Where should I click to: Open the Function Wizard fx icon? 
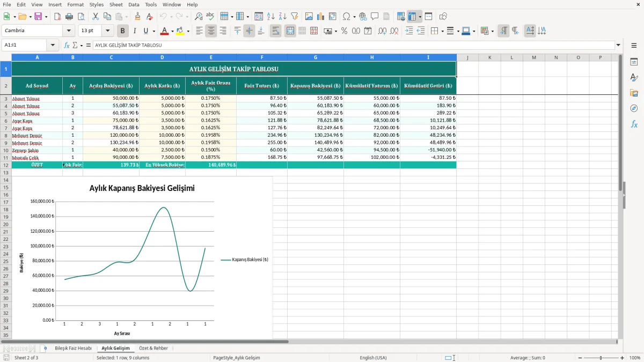click(x=67, y=45)
